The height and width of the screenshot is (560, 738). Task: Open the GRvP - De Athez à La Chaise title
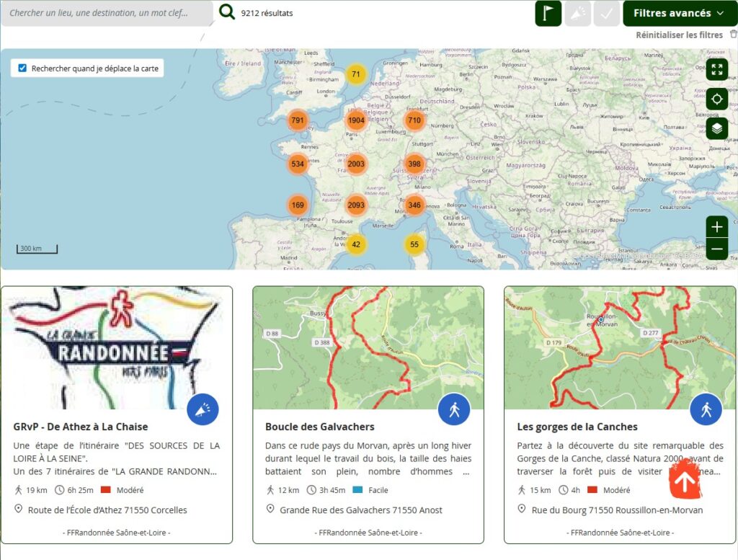[x=81, y=427]
